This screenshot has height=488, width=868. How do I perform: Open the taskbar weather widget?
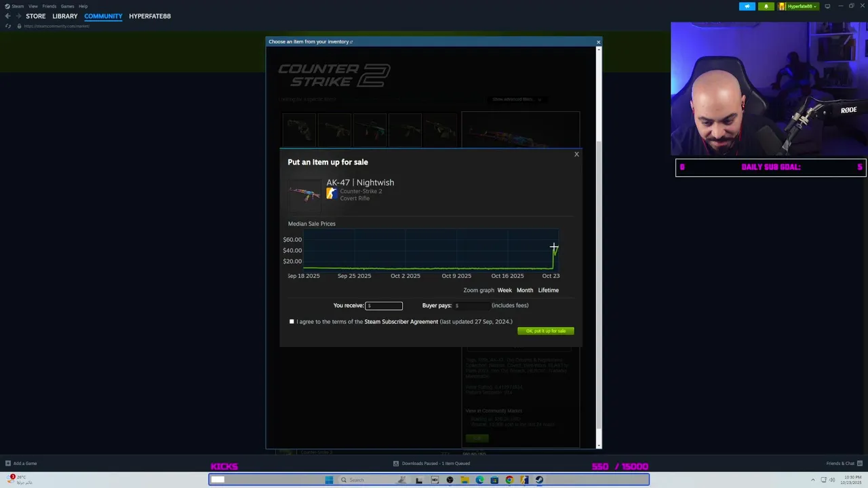click(x=19, y=480)
